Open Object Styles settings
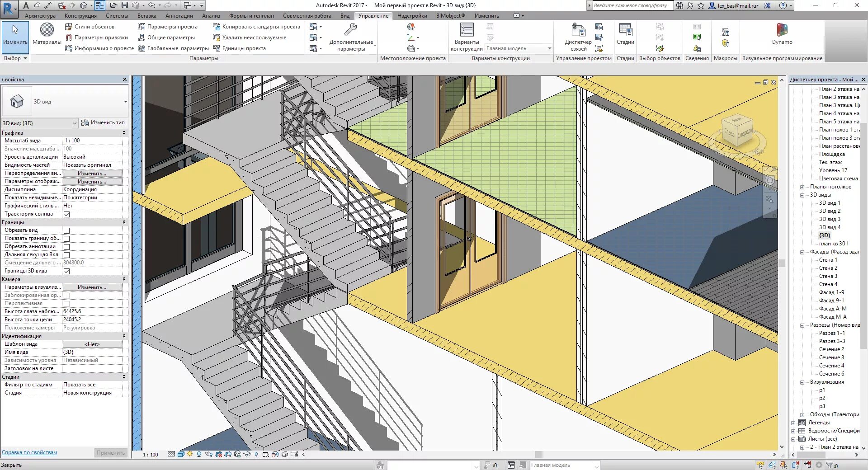Viewport: 868px width, 470px height. (x=90, y=27)
